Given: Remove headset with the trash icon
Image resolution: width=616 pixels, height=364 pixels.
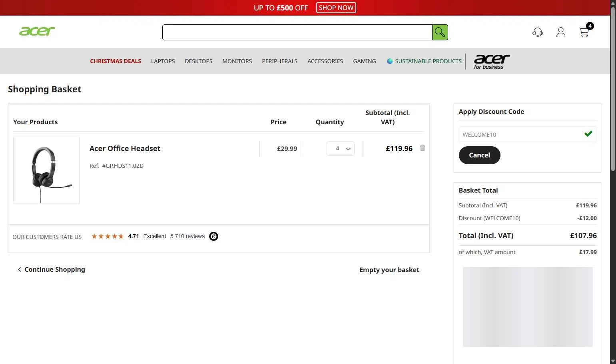Looking at the screenshot, I should tap(423, 148).
